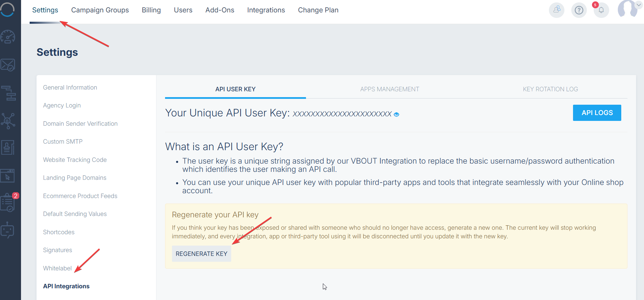The height and width of the screenshot is (300, 644).
Task: Open Signatures settings
Action: (58, 250)
